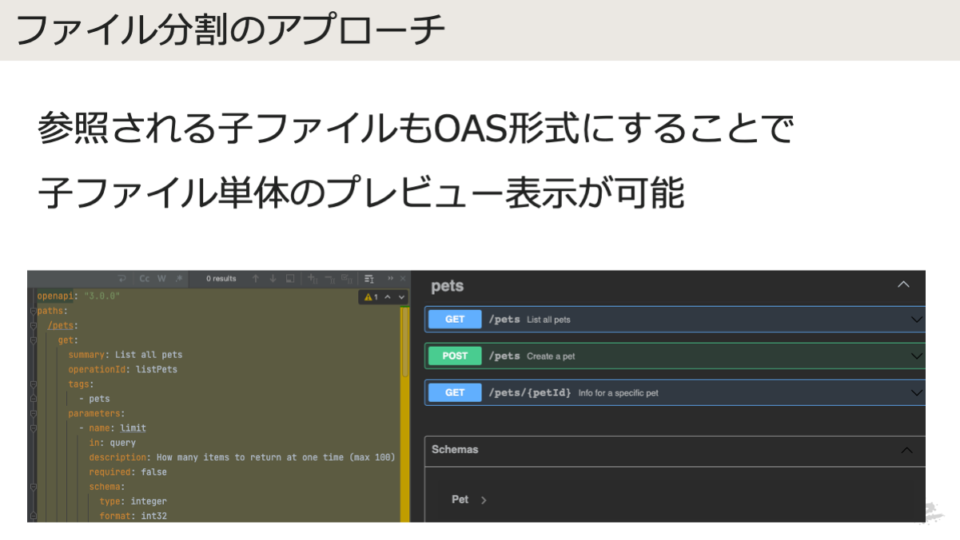The height and width of the screenshot is (540, 960).
Task: Click the '/pets' path key in editor
Action: pos(61,326)
